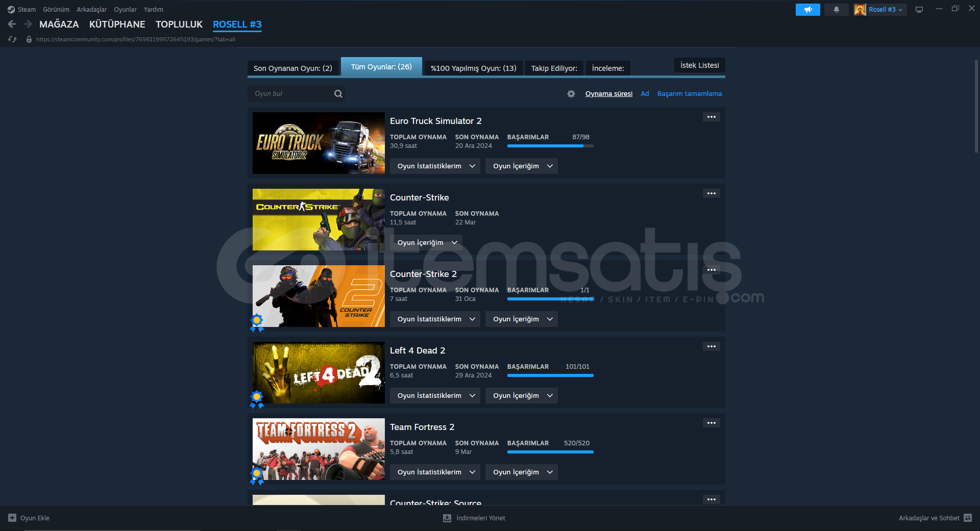Viewport: 980px width, 531px height.
Task: Open the Arkadaşlar menu
Action: point(92,10)
